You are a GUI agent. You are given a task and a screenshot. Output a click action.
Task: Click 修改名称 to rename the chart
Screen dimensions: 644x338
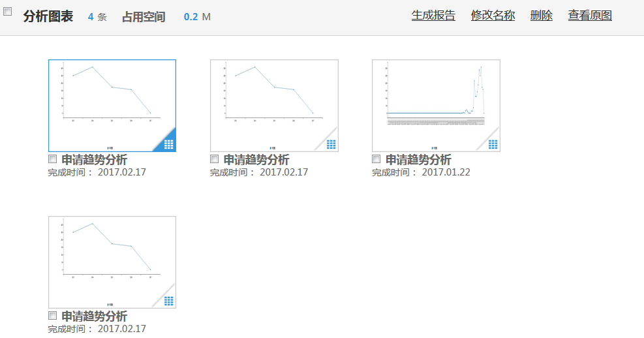pyautogui.click(x=493, y=16)
